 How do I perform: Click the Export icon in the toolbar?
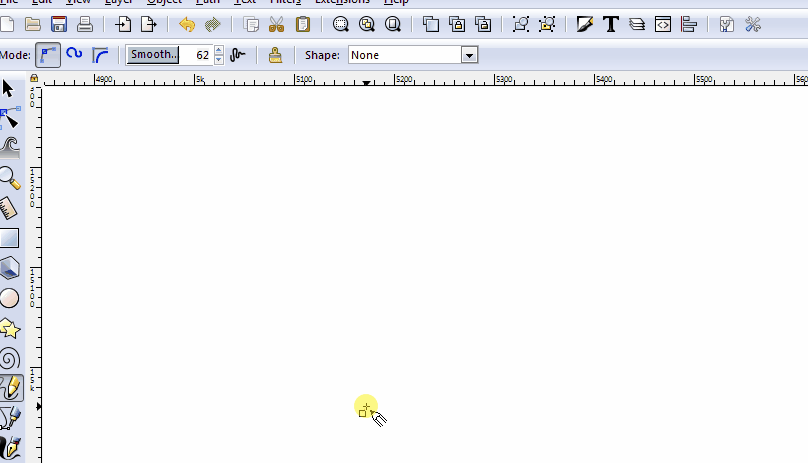[148, 24]
